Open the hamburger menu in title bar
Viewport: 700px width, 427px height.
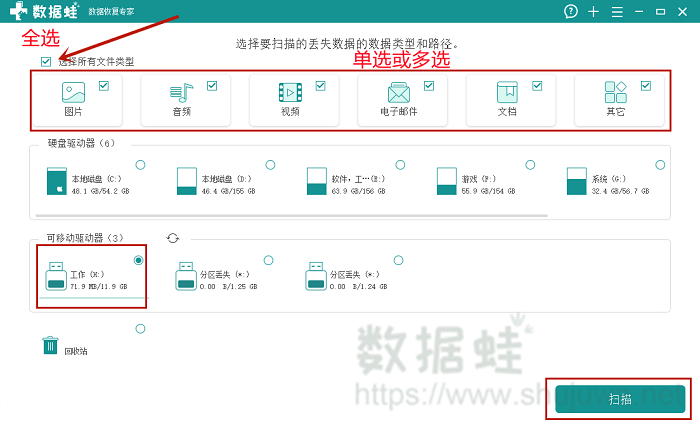tap(617, 12)
